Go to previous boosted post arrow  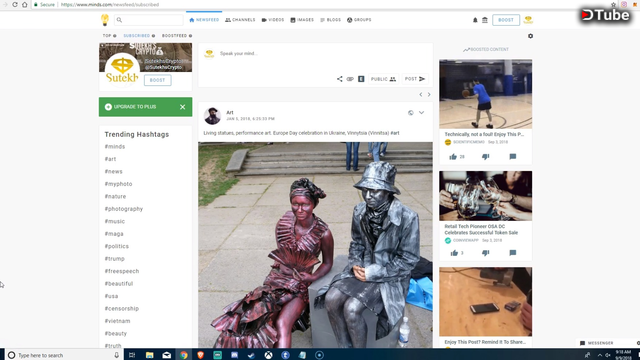coord(421,95)
